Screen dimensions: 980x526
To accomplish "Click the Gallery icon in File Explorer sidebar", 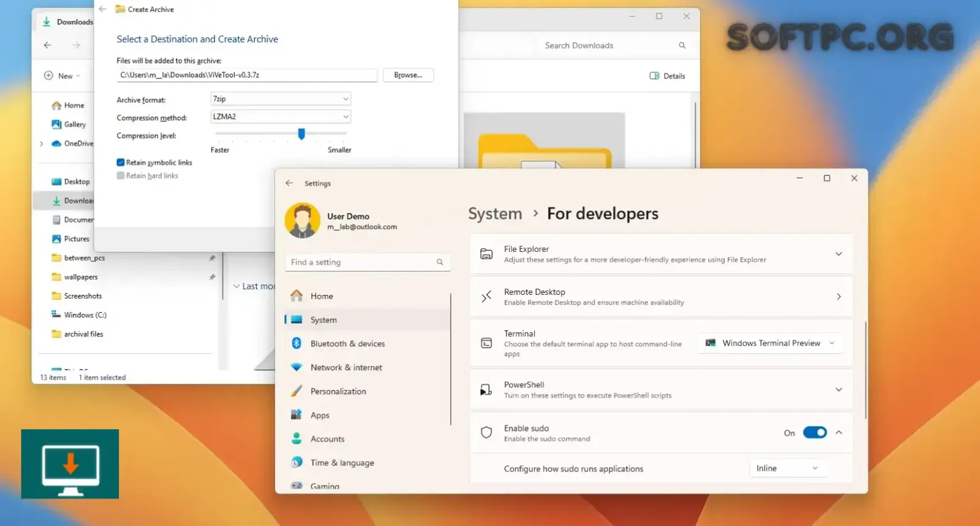I will pyautogui.click(x=56, y=124).
